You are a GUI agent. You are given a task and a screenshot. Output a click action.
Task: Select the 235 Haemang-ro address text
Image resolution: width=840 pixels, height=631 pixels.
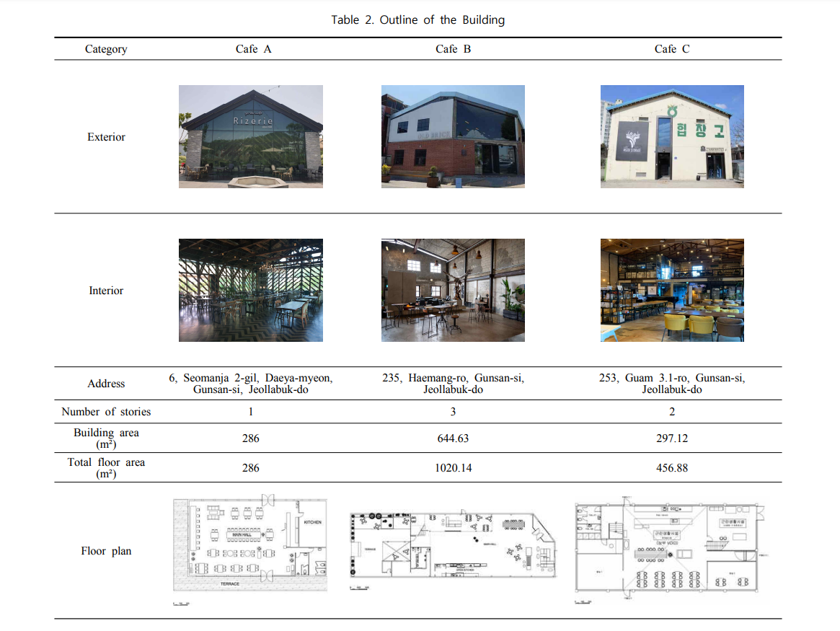coord(454,384)
